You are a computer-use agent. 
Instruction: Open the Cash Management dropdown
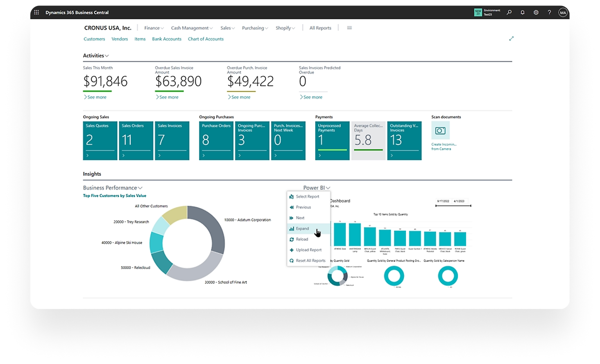[x=192, y=28]
